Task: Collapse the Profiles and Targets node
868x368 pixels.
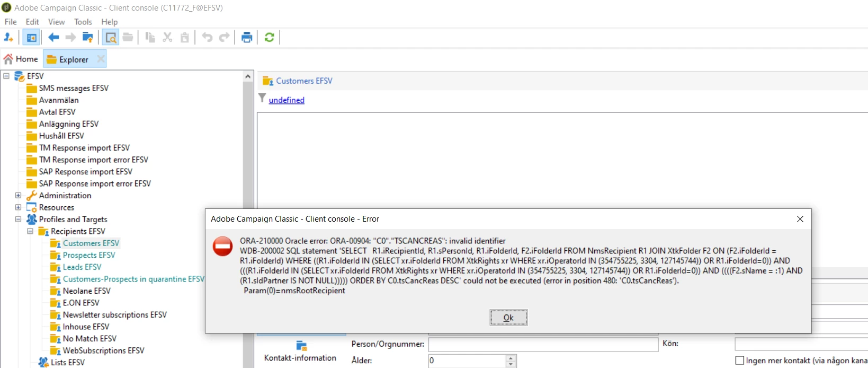Action: click(18, 219)
